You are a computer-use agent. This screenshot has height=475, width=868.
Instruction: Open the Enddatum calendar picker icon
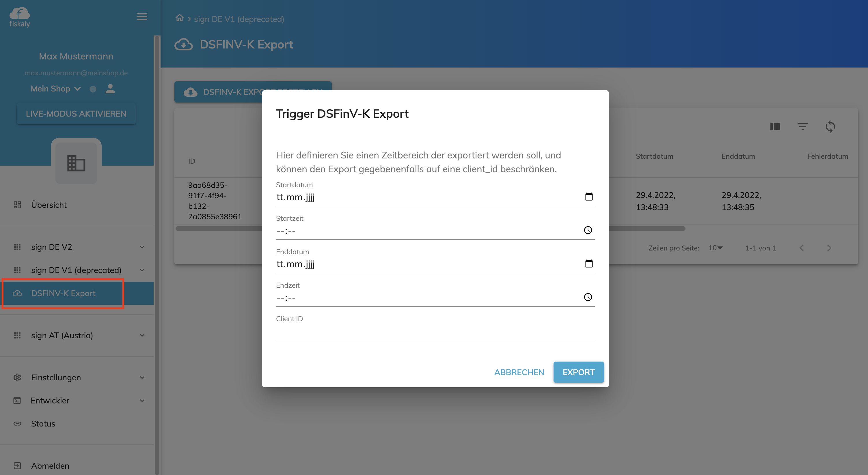589,263
